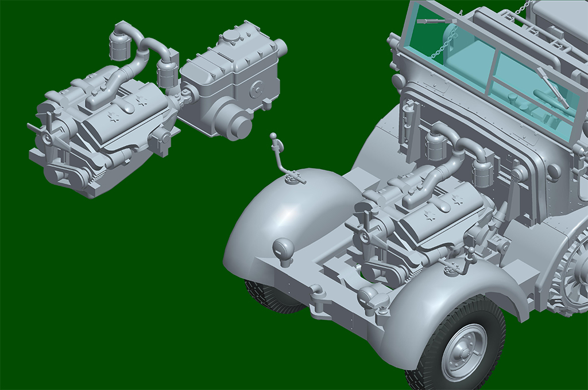Click the round cap atop the gearbox
Screen dimensions: 588x390
click(231, 36)
